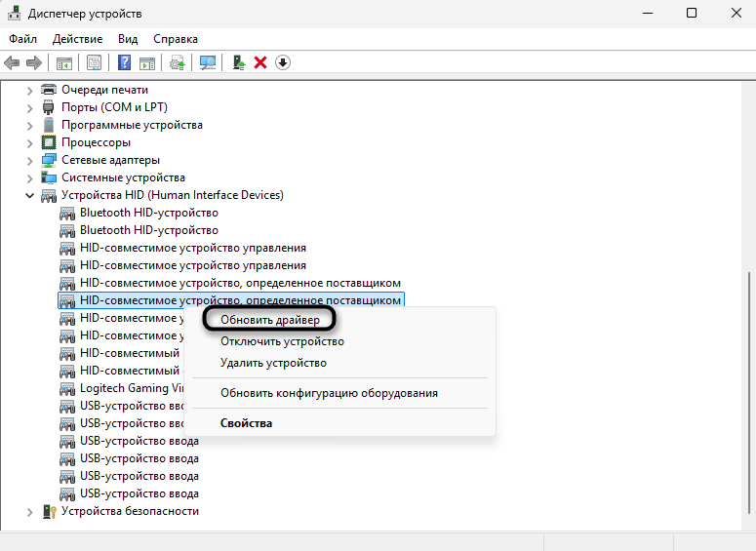Click the Forward arrow toolbar icon
Screen dimensions: 756x551
(34, 62)
